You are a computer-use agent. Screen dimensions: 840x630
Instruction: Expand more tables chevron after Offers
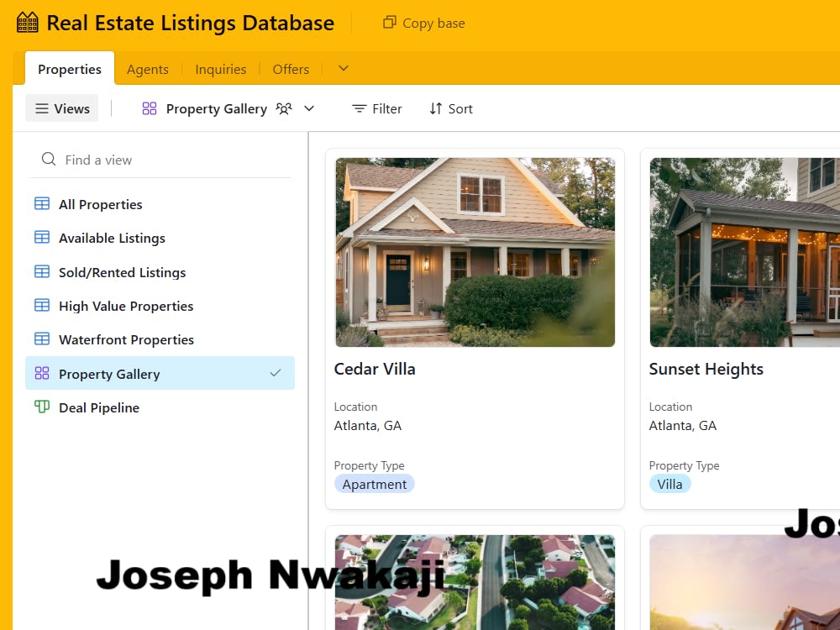pyautogui.click(x=344, y=68)
